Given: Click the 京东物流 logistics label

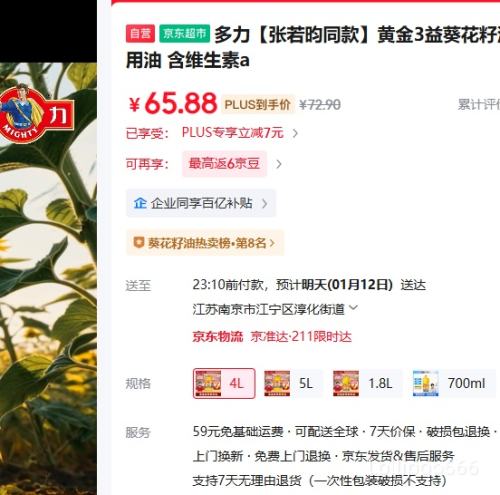Looking at the screenshot, I should click(218, 336).
